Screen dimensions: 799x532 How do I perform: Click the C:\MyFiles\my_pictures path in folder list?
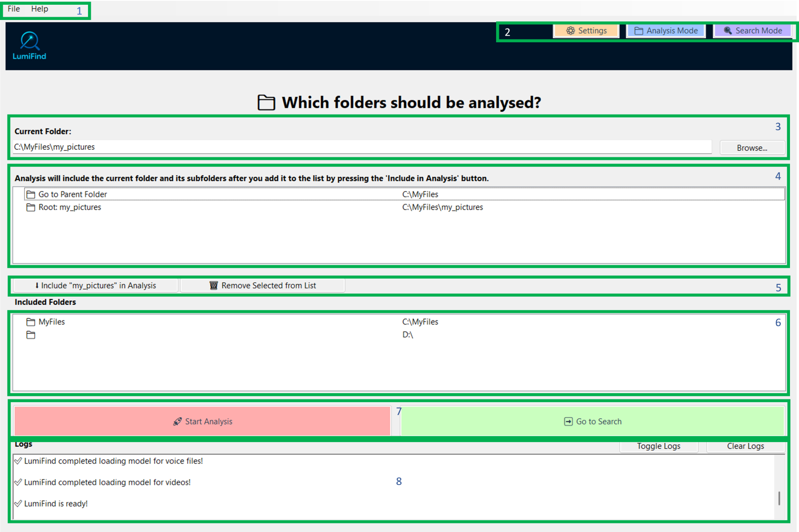[x=442, y=207]
